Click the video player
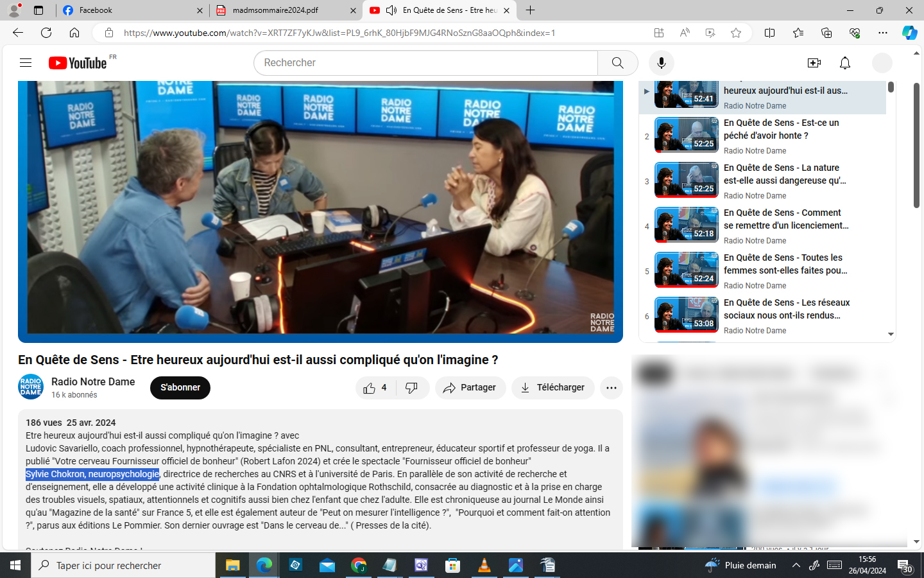This screenshot has height=578, width=924. (320, 211)
